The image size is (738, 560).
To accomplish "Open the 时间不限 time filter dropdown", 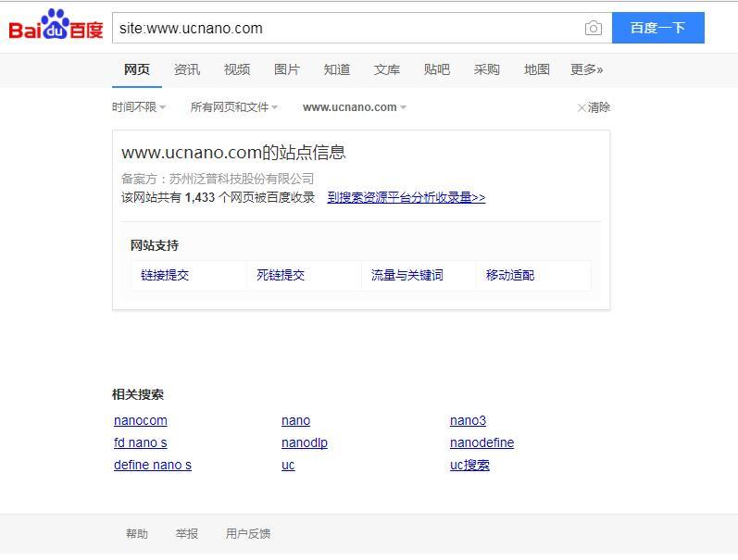I will [139, 107].
